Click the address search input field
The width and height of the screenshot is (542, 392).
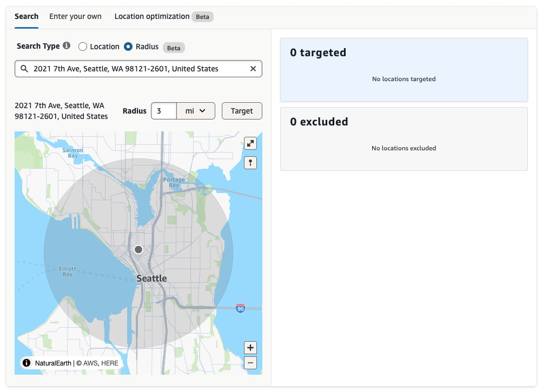[x=138, y=69]
